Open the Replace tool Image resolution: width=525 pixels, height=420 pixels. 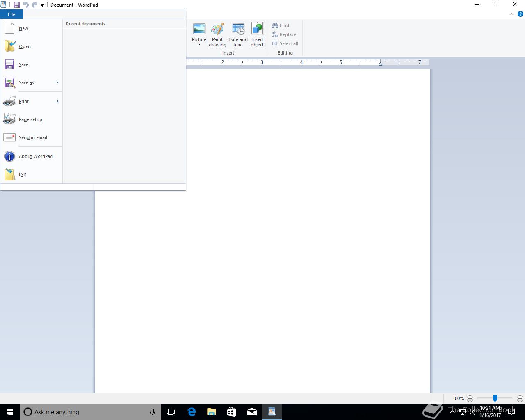284,34
